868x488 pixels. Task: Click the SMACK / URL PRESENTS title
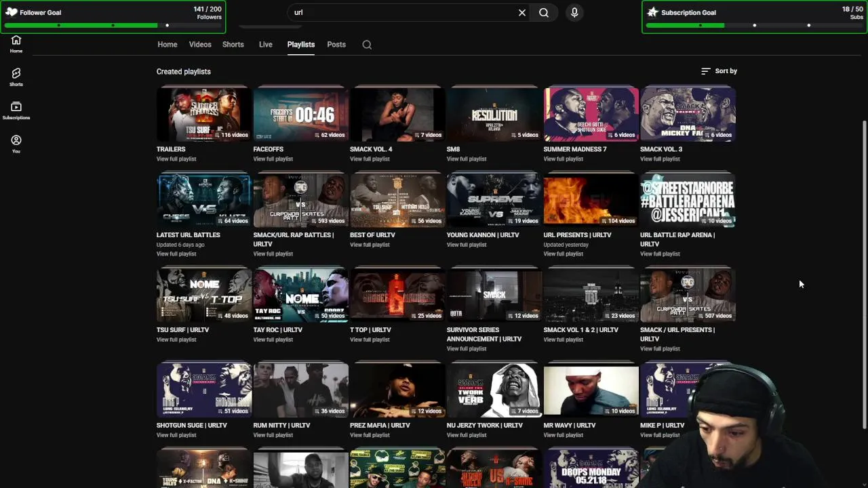point(677,334)
